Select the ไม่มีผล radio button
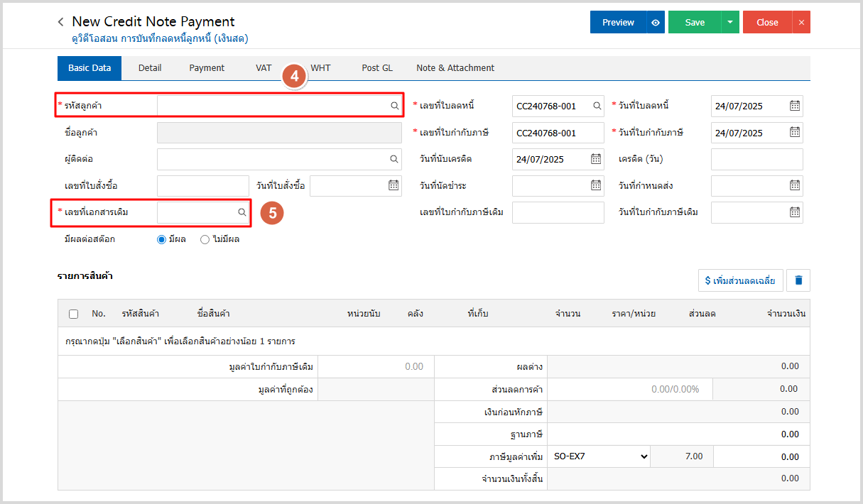863x504 pixels. (205, 239)
